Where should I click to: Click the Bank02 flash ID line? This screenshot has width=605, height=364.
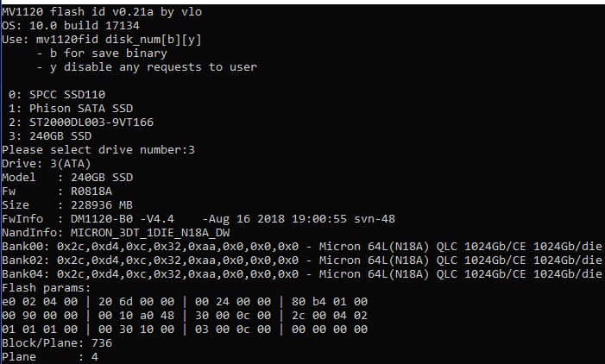click(x=300, y=260)
